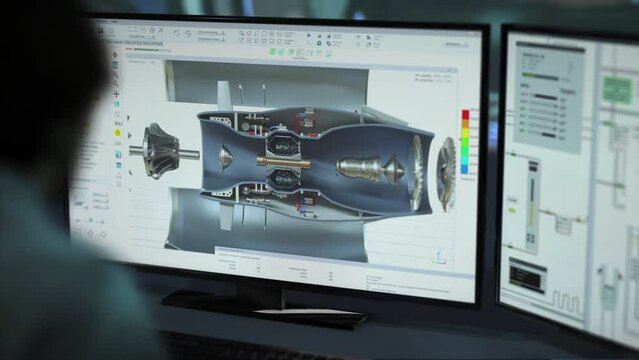Open the lower dropdown field beside the target icon
639x360 pixels.
[x=211, y=39]
